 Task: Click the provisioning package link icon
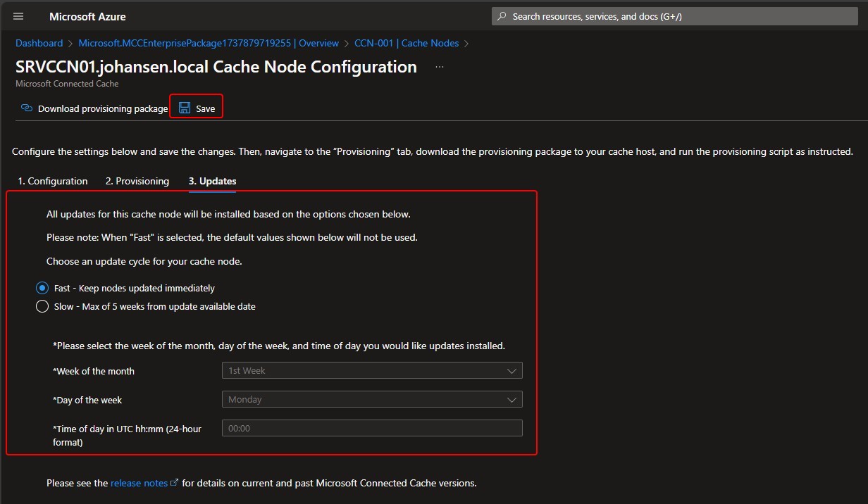coord(27,108)
